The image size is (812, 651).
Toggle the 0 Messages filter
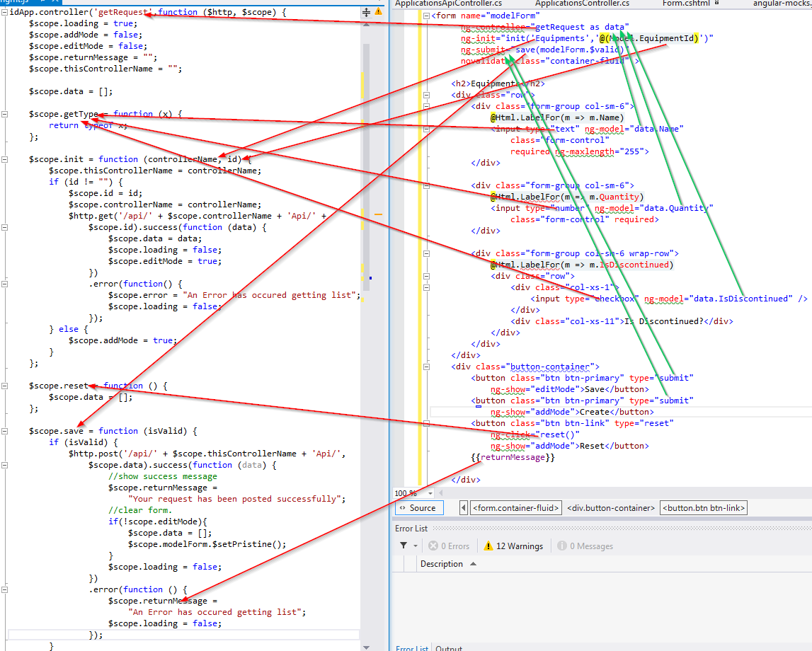point(585,546)
